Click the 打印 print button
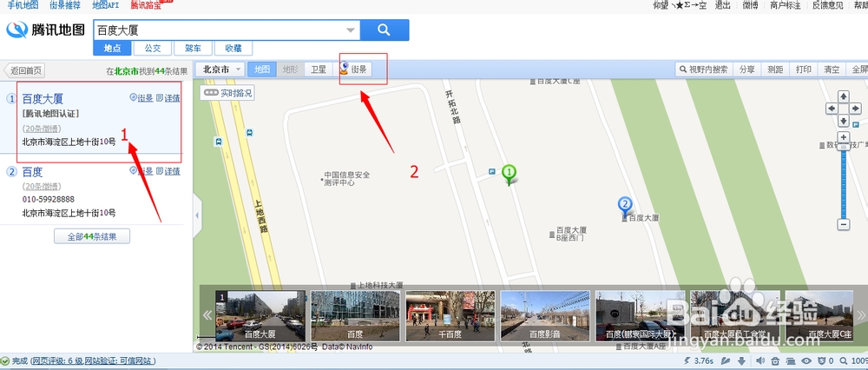Image resolution: width=868 pixels, height=370 pixels. (x=803, y=69)
